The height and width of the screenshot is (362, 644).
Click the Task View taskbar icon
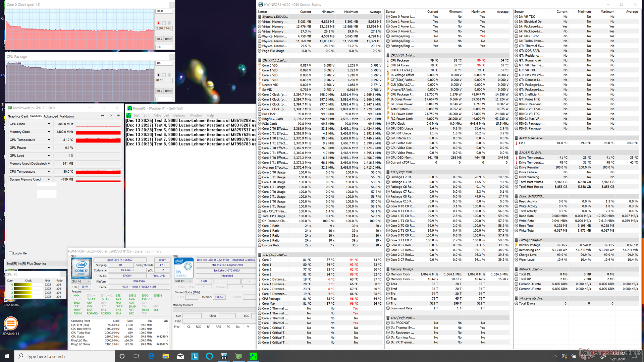pos(136,356)
